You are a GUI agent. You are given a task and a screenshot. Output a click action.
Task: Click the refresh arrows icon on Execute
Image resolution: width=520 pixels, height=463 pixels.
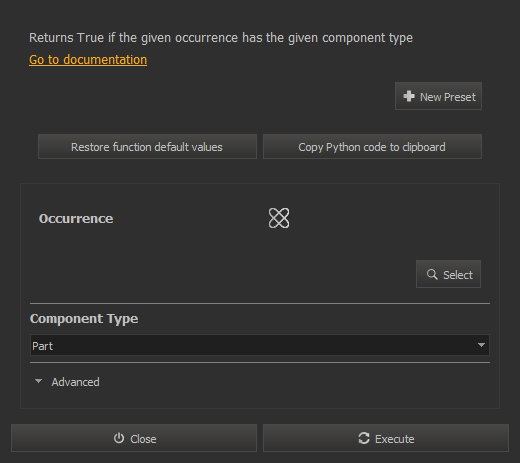pos(364,438)
